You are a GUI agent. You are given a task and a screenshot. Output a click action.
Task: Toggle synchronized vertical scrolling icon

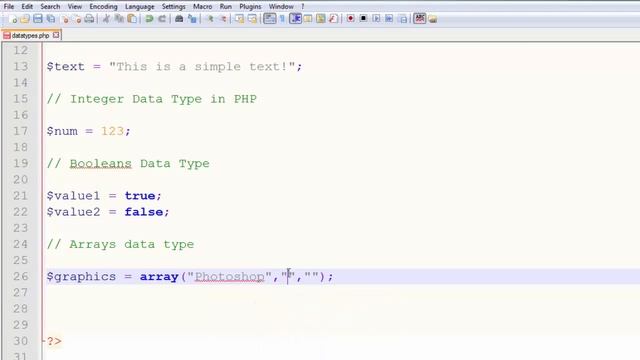(239, 19)
